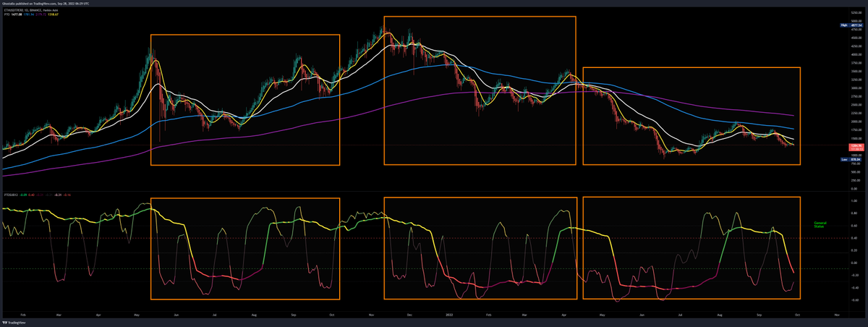This screenshot has width=868, height=327.
Task: Click the -0.60 value on oscillator scale
Action: pyautogui.click(x=854, y=300)
